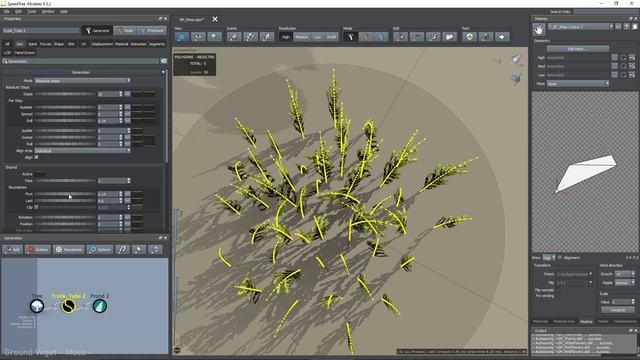This screenshot has width=640, height=360.
Task: Toggle the Align checkbox
Action: [36, 157]
